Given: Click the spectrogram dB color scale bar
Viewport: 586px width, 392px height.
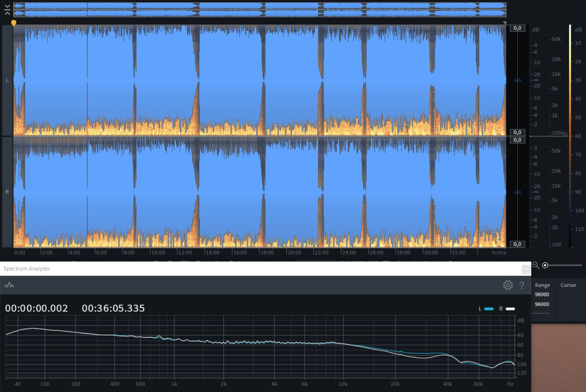Looking at the screenshot, I should [x=570, y=136].
